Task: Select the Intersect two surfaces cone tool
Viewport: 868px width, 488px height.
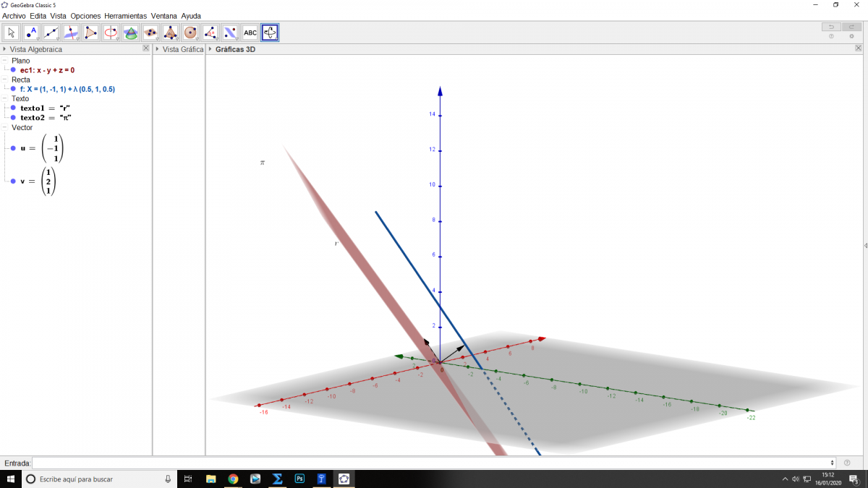Action: [131, 33]
